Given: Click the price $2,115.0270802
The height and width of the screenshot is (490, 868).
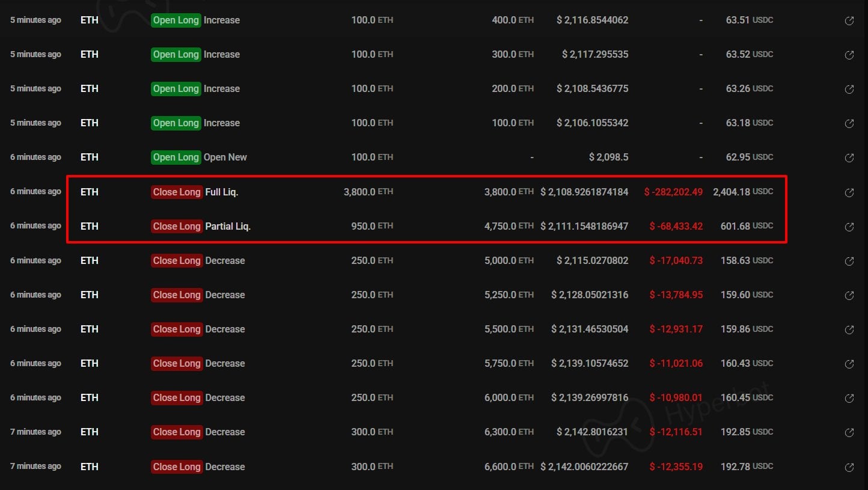Looking at the screenshot, I should coord(593,260).
